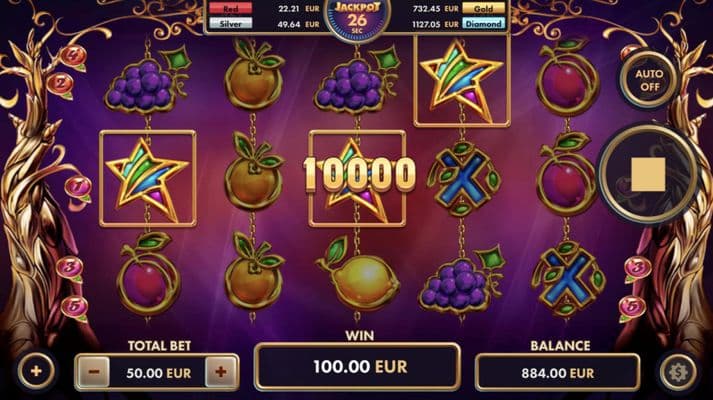Click payline 2 marker on left tree
Viewport: 713px width, 400px height.
[60, 85]
